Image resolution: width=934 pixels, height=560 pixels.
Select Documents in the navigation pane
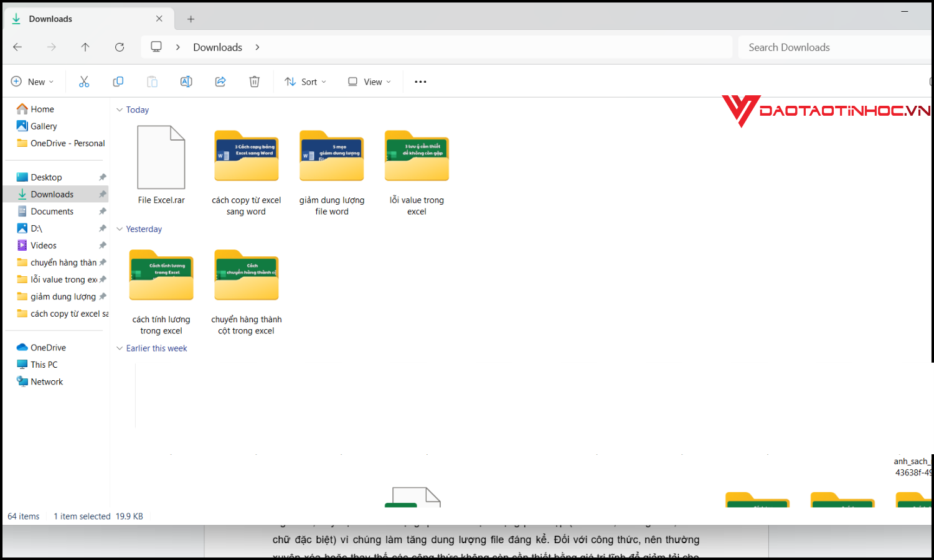click(x=52, y=212)
